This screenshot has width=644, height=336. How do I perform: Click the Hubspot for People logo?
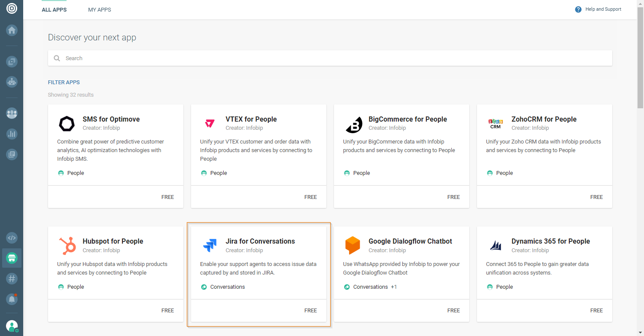click(67, 246)
